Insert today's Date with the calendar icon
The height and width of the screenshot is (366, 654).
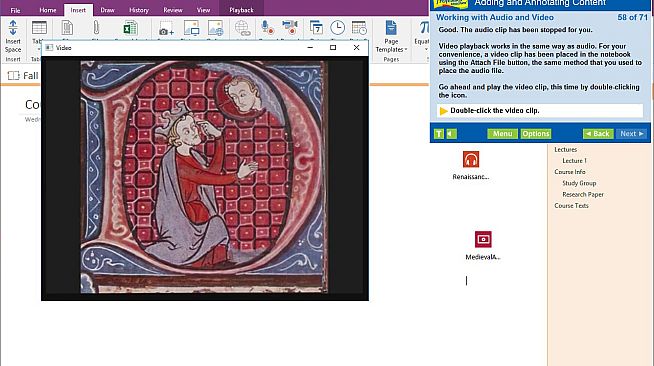point(316,28)
